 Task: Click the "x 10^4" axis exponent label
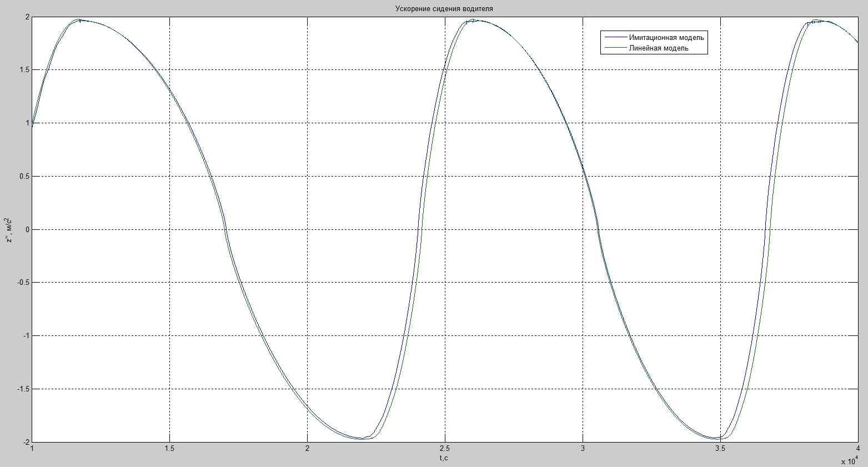852,460
